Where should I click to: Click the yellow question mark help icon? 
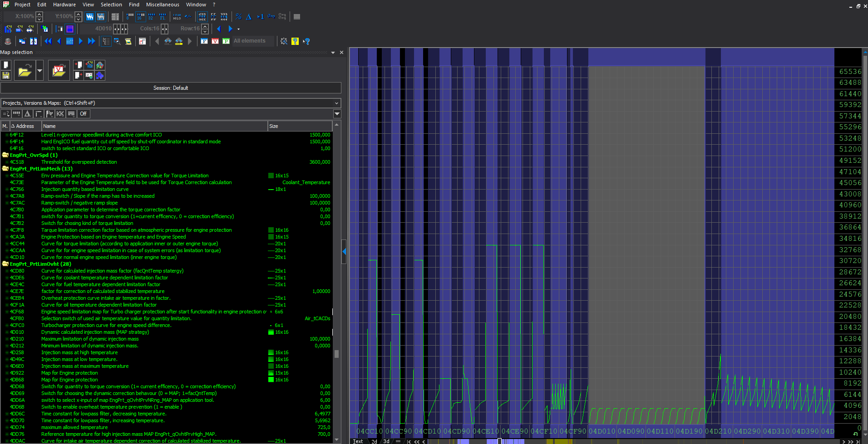(x=295, y=41)
